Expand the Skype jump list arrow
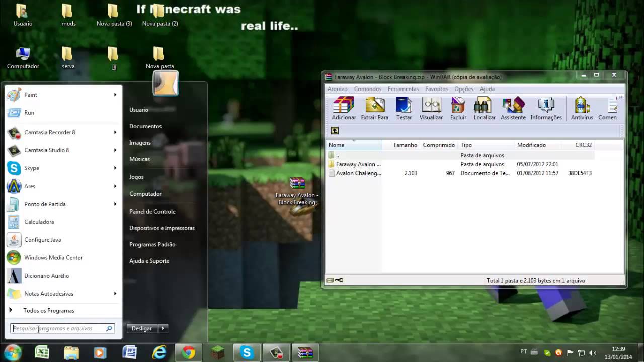The width and height of the screenshot is (644, 362). pos(115,168)
